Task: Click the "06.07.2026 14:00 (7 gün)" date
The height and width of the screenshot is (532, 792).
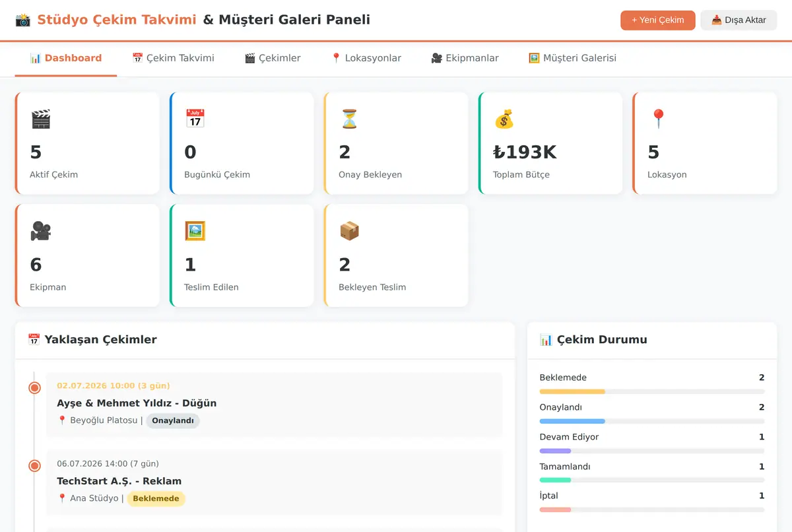Action: (x=108, y=463)
